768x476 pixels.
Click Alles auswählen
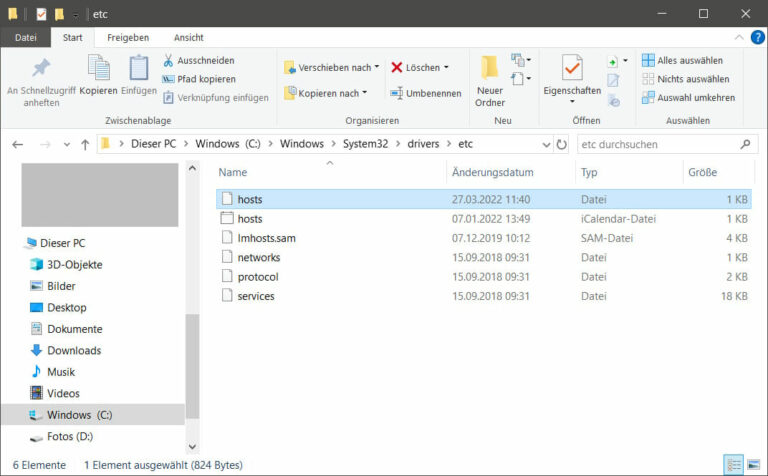682,60
